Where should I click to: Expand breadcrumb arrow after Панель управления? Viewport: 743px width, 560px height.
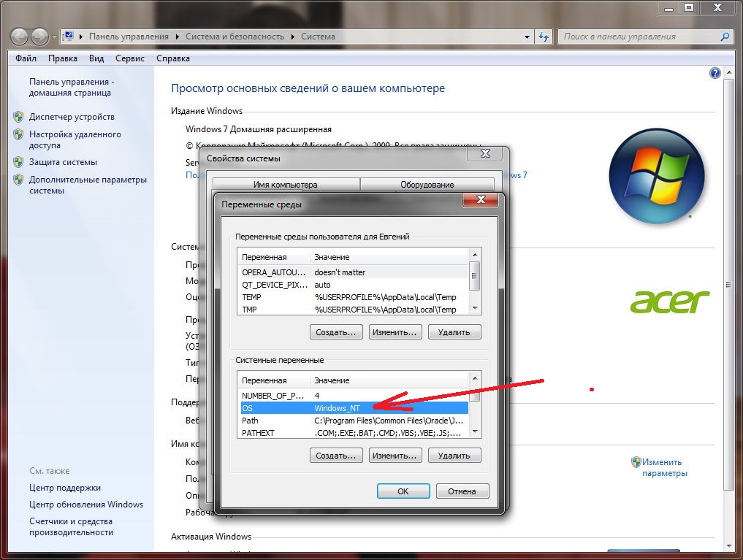click(177, 37)
